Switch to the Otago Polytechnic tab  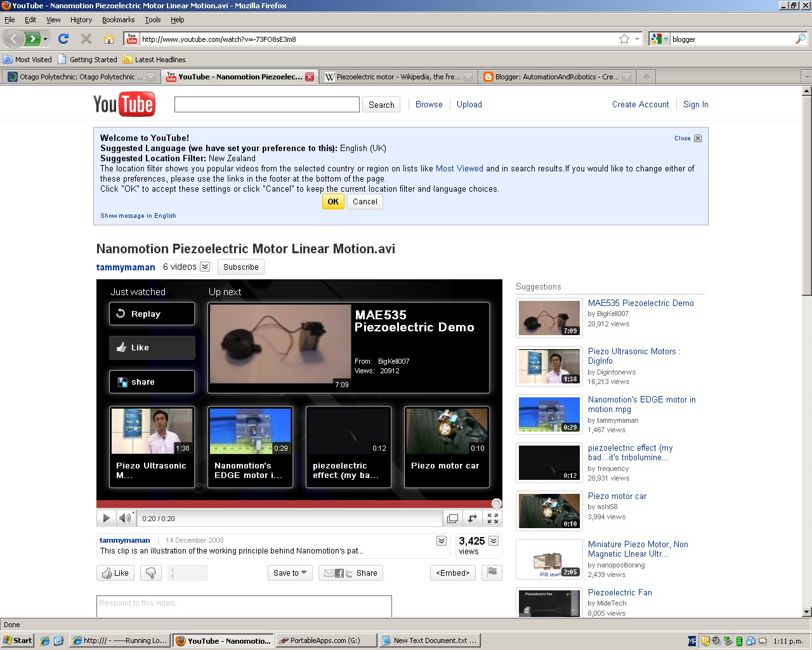tap(81, 77)
